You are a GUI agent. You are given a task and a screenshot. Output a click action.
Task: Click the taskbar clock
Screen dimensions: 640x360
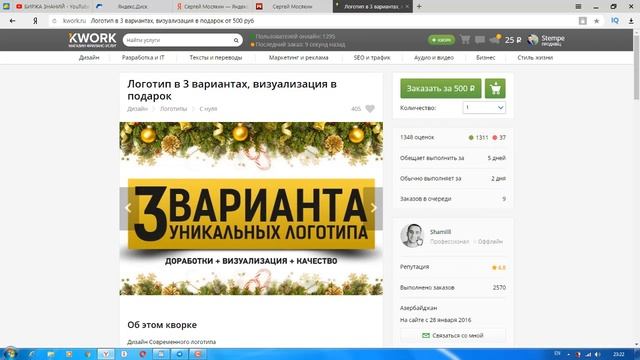point(618,354)
